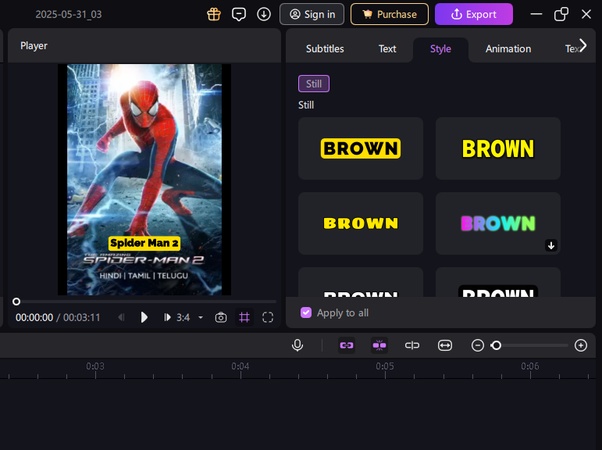Image resolution: width=602 pixels, height=450 pixels.
Task: Zoom in the timeline with plus icon
Action: click(580, 345)
